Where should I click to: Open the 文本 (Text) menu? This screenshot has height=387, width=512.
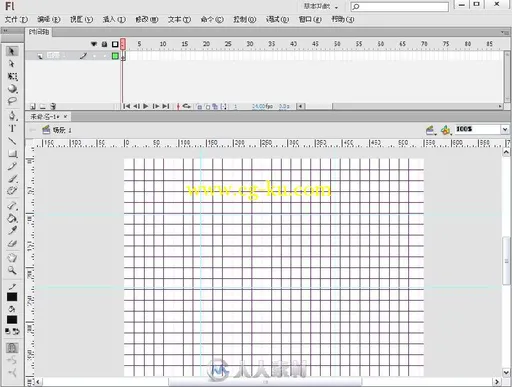[x=179, y=20]
